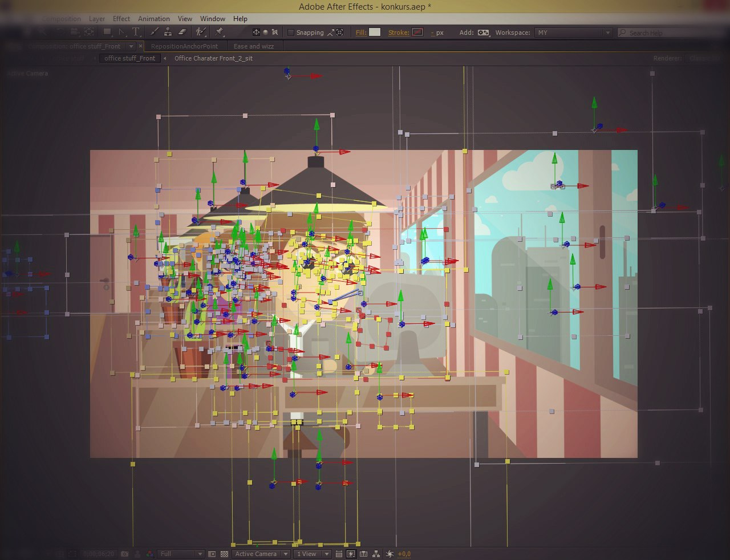Open the Effect menu
Image resolution: width=730 pixels, height=560 pixels.
pyautogui.click(x=121, y=19)
